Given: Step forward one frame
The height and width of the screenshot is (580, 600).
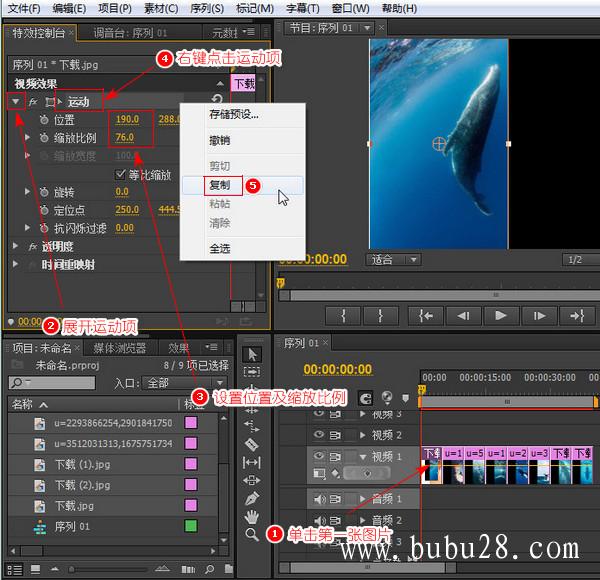Looking at the screenshot, I should tap(539, 316).
